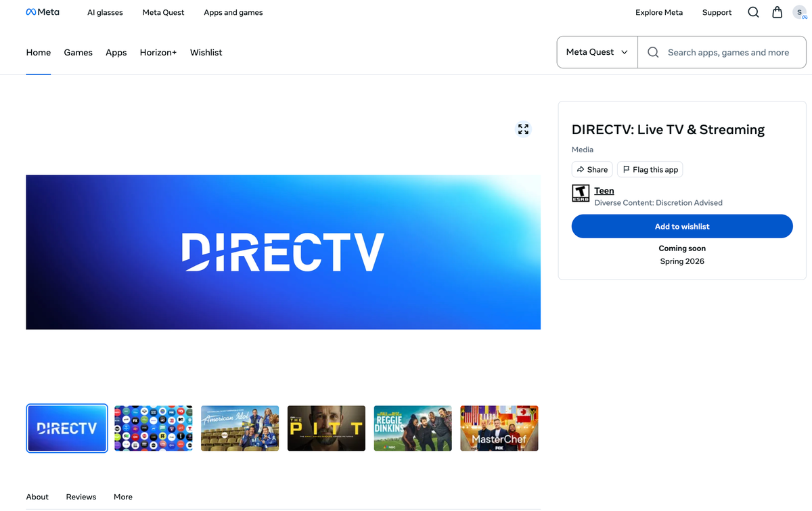
Task: Expand the DIRECTV hero image to fullscreen
Action: (523, 129)
